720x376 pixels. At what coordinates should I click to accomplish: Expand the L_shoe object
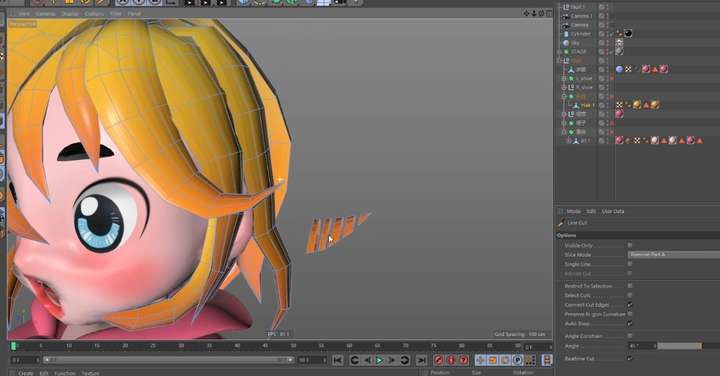(564, 79)
